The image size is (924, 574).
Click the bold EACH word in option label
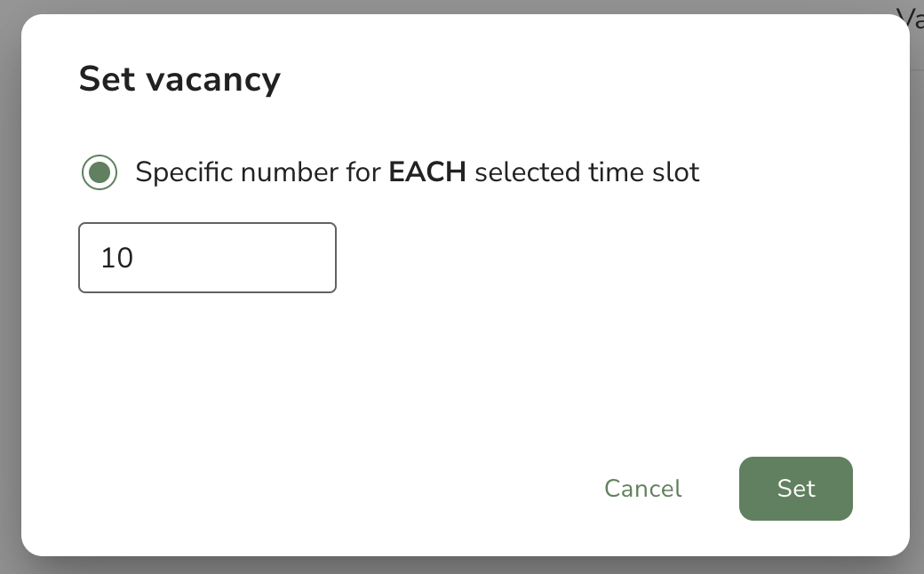click(x=427, y=172)
